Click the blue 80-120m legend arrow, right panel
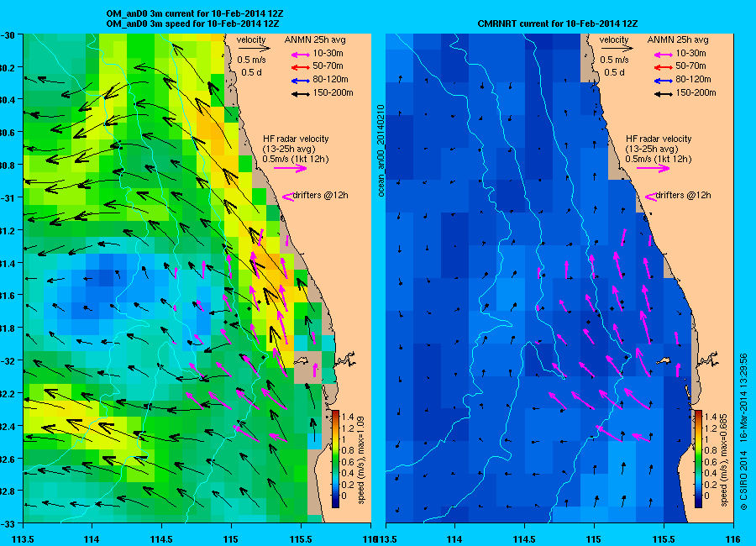Viewport: 756px width, 546px height. point(664,81)
